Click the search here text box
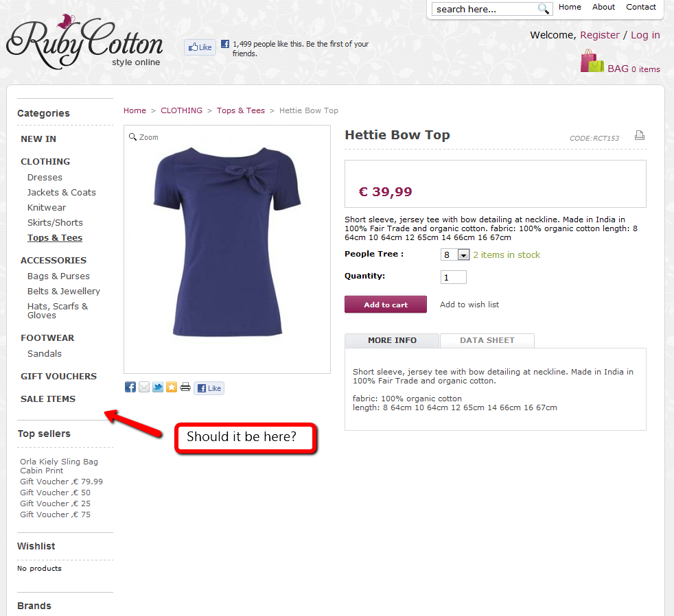The height and width of the screenshot is (616, 674). (x=485, y=9)
